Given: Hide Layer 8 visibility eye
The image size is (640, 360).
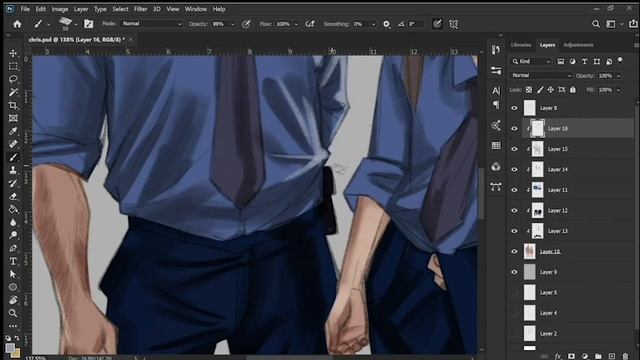Looking at the screenshot, I should (514, 108).
